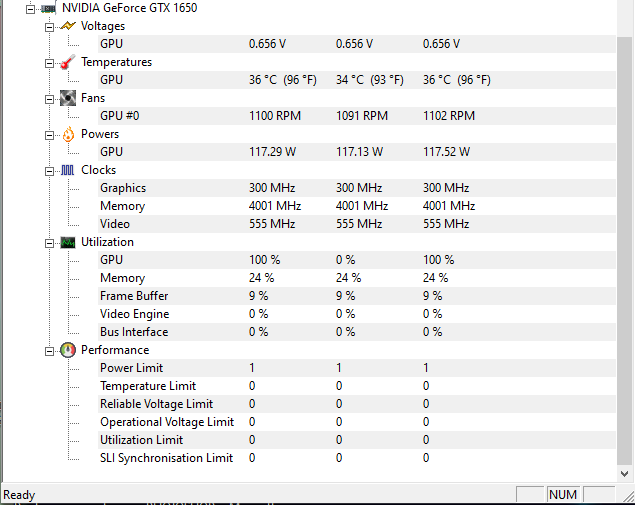Click the Clocks waveform icon
The image size is (635, 505).
(x=68, y=170)
